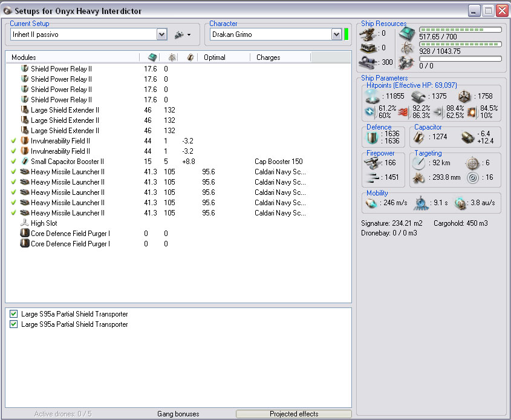Uncheck first Large S95a Partial Shield Transporter
The height and width of the screenshot is (420, 511).
(13, 314)
